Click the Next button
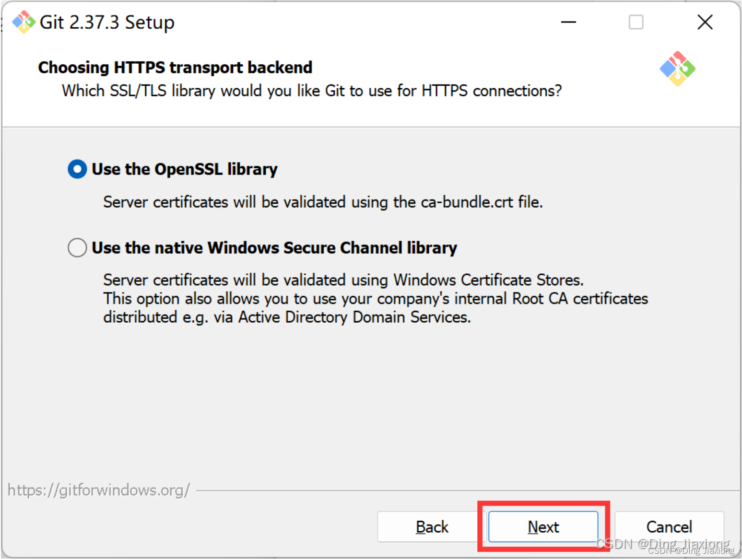 click(543, 527)
